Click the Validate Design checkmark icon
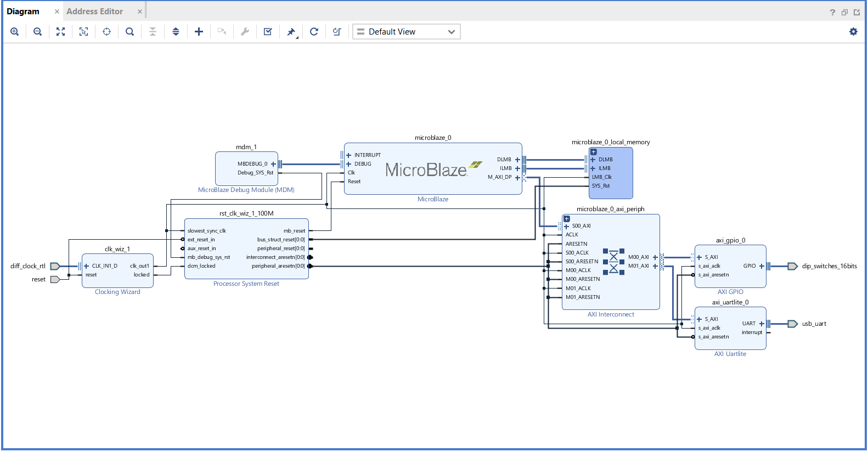Image resolution: width=868 pixels, height=452 pixels. [268, 32]
